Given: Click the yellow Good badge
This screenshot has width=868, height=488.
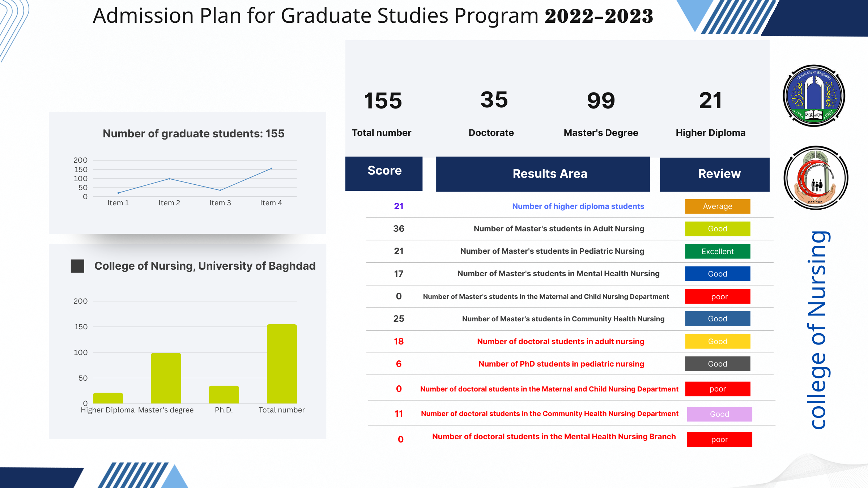Looking at the screenshot, I should [717, 342].
